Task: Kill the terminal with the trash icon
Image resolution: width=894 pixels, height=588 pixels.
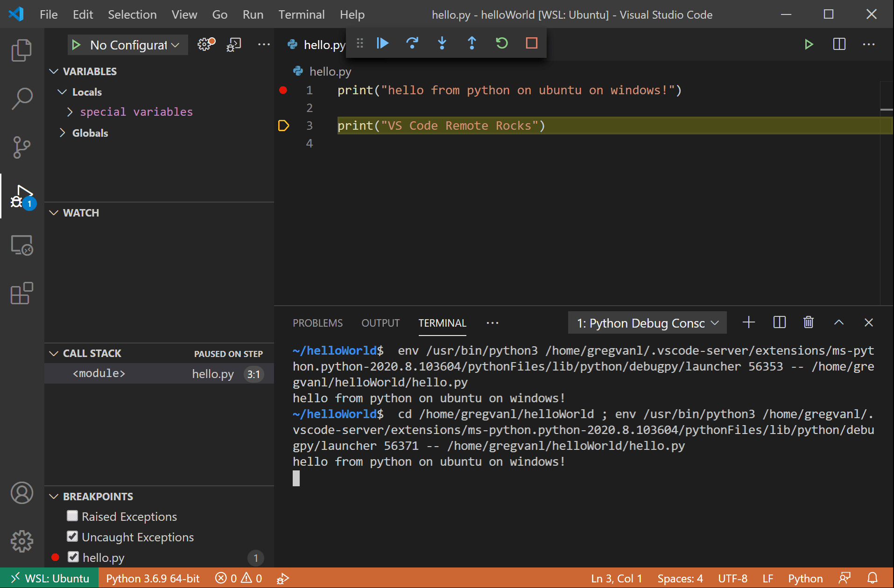Action: (809, 322)
